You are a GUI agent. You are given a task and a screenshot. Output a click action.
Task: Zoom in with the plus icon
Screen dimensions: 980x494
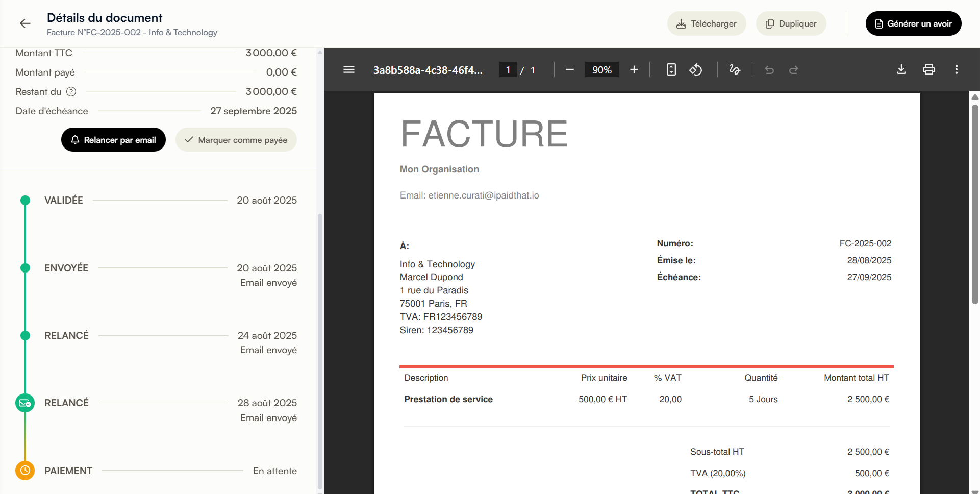coord(634,69)
